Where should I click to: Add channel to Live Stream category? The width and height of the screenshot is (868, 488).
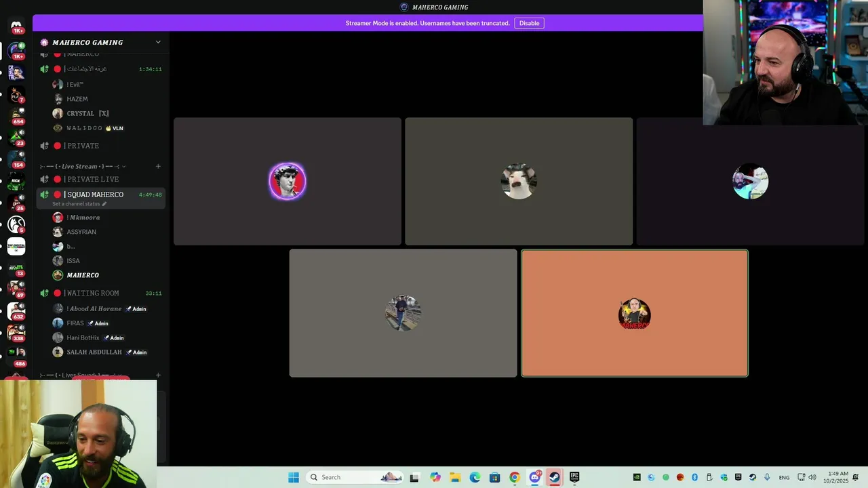(x=158, y=166)
